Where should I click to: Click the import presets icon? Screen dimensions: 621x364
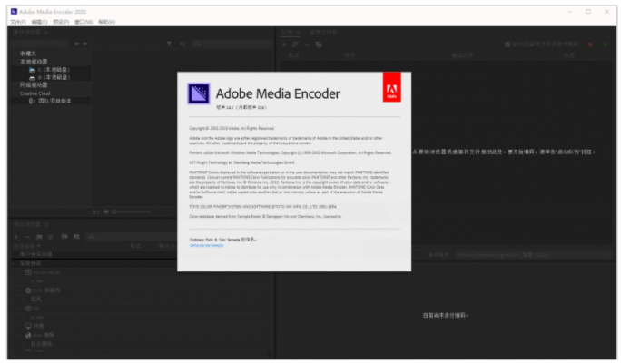tap(64, 237)
